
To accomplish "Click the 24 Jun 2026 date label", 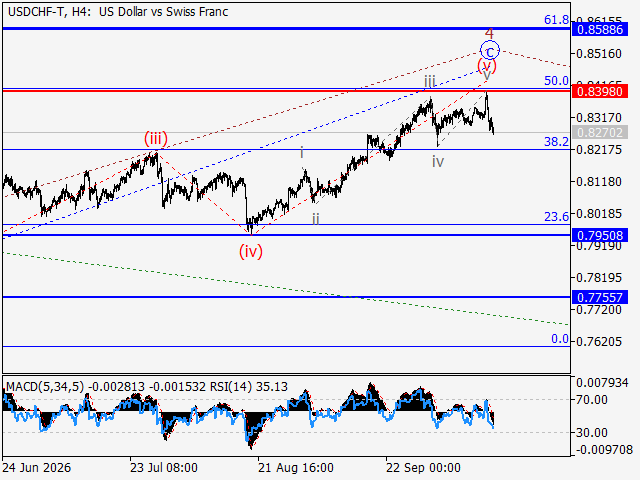I will pos(36,467).
